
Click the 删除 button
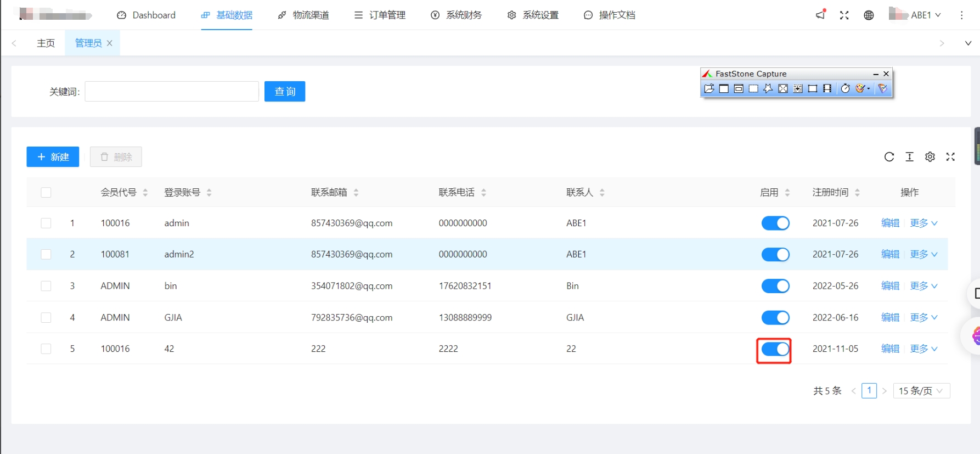coord(116,157)
